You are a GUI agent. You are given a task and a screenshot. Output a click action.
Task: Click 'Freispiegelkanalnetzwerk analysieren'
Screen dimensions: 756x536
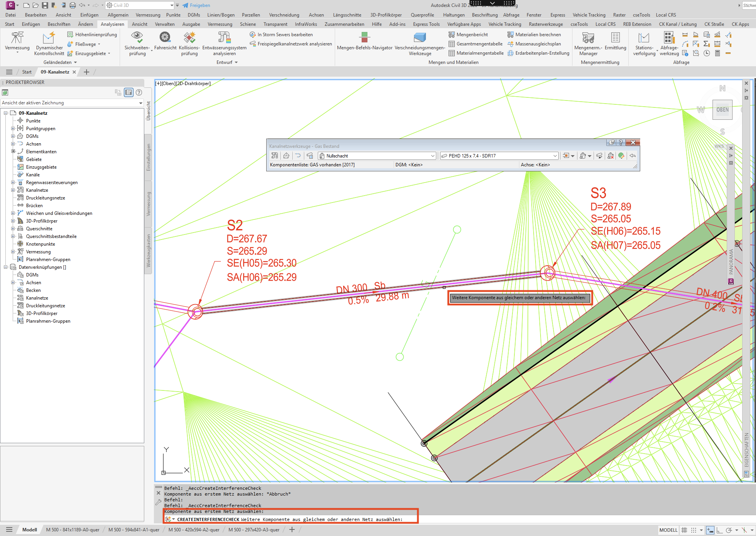click(x=291, y=44)
